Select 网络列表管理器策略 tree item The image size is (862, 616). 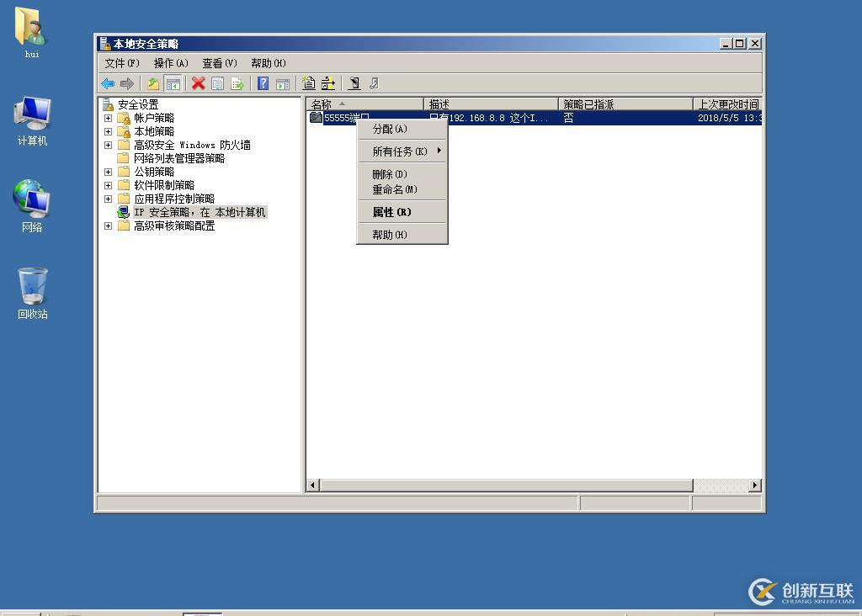coord(179,158)
